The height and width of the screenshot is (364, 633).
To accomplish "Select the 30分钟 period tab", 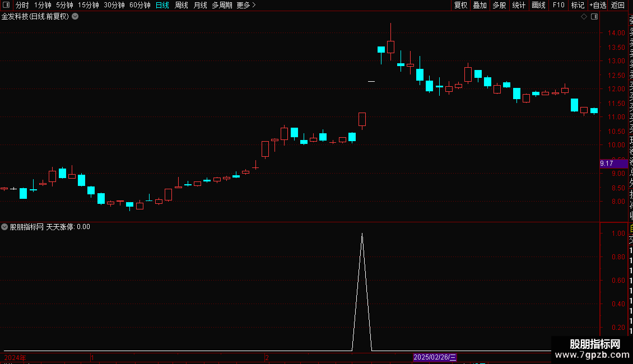I will coord(114,5).
